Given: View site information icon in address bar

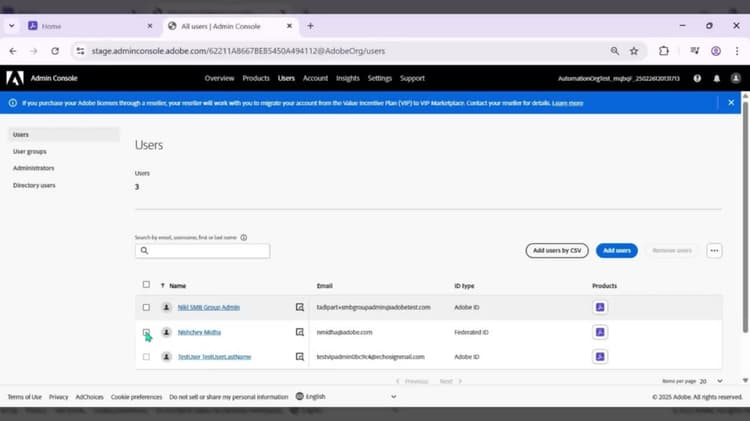Looking at the screenshot, I should [x=80, y=51].
